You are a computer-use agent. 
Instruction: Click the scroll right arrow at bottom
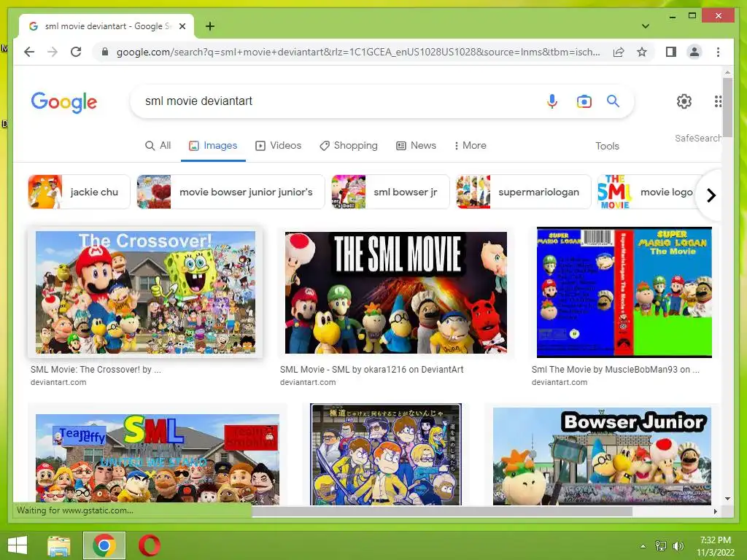[715, 511]
